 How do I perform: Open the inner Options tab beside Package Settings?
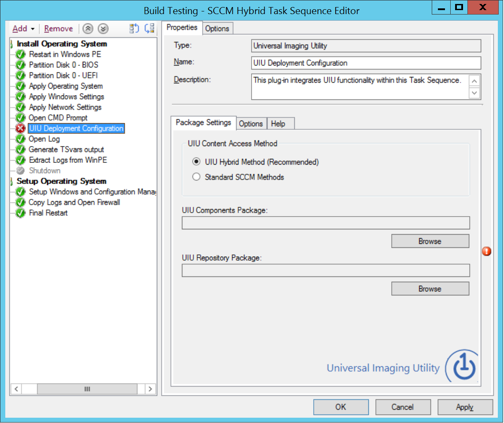pyautogui.click(x=251, y=124)
